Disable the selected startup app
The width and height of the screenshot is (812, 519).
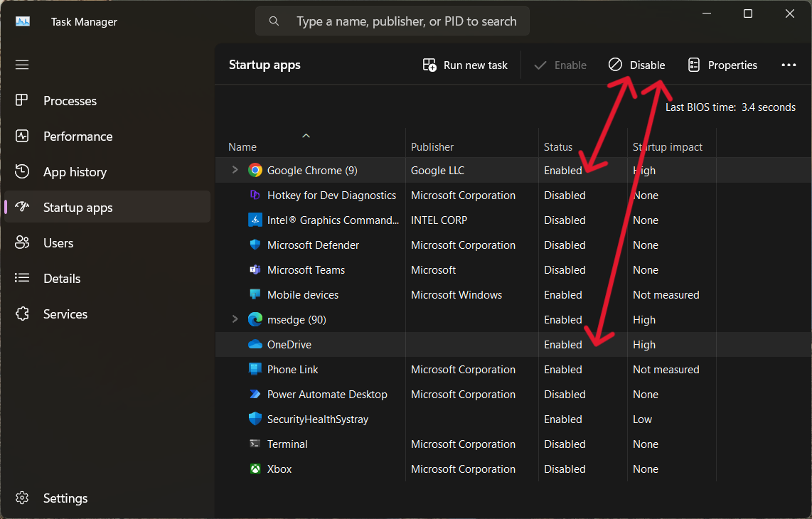point(637,65)
